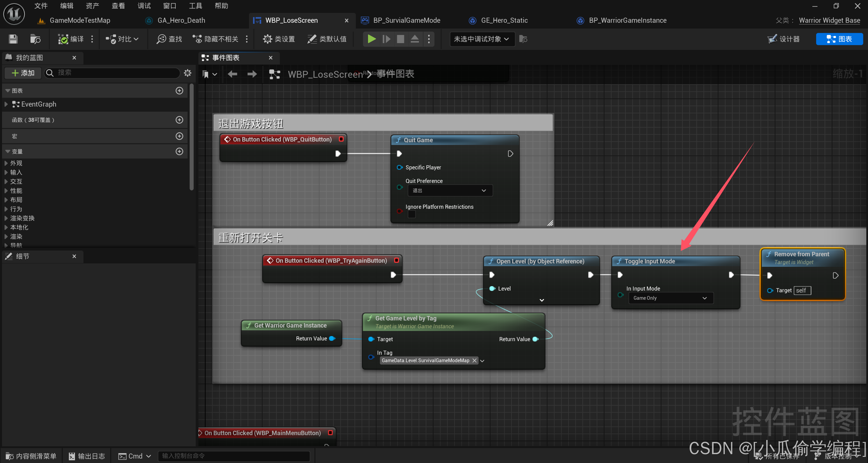Switch to the BP_SurvialGameMode tab

click(x=406, y=20)
